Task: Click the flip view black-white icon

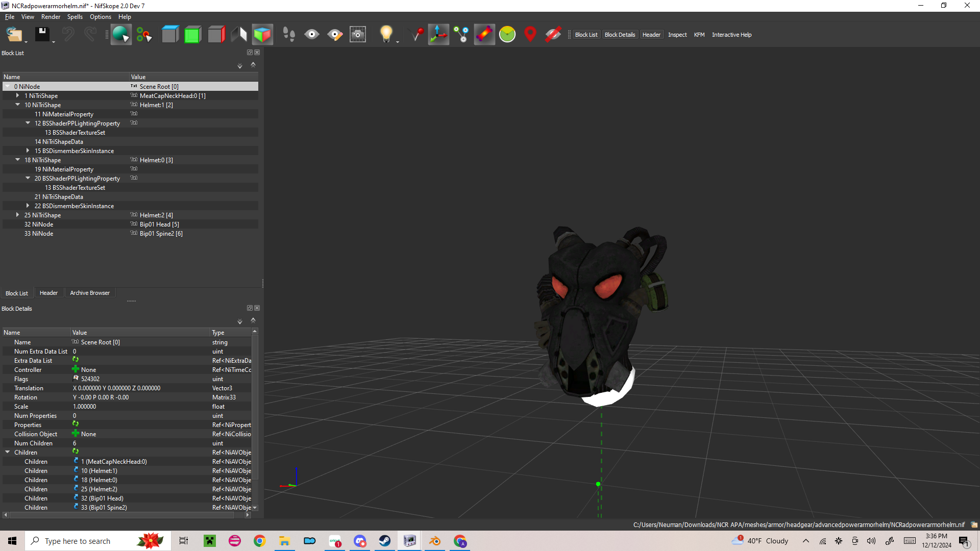Action: point(239,35)
